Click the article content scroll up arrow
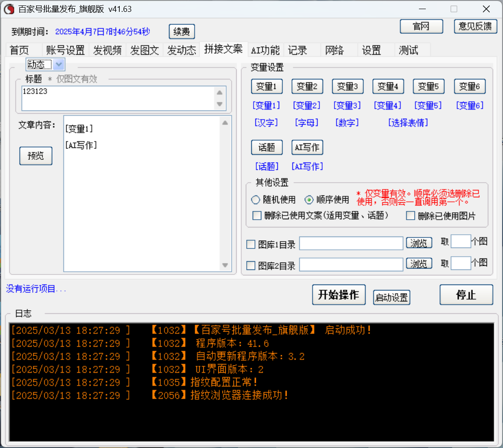Screen dimensions: 503x448 tap(225, 123)
